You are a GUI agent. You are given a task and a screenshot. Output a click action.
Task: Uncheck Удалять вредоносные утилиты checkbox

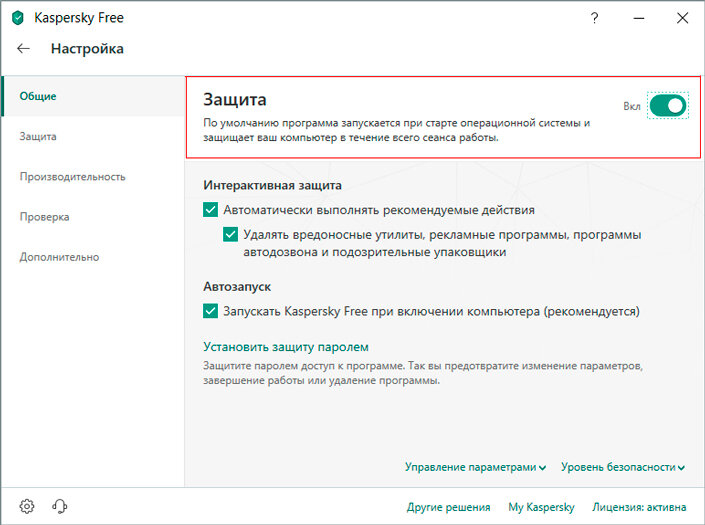pos(230,234)
